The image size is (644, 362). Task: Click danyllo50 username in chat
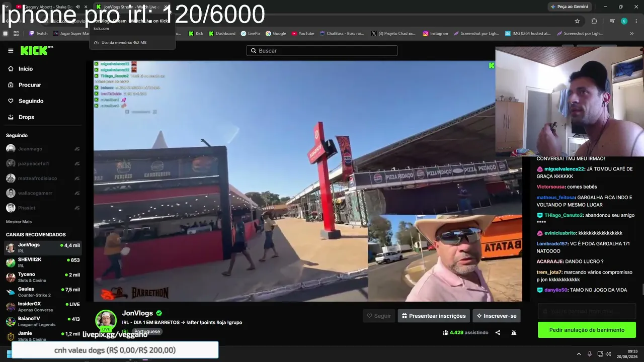(556, 290)
